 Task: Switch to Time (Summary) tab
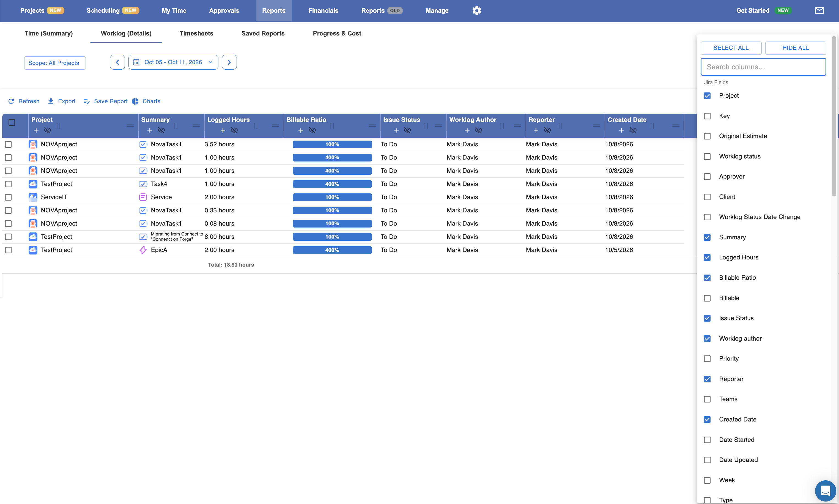pos(49,33)
